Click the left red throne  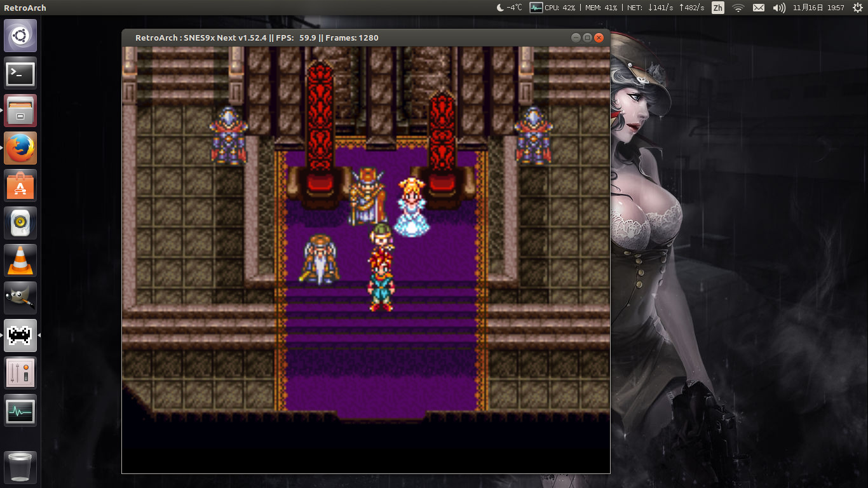click(320, 133)
